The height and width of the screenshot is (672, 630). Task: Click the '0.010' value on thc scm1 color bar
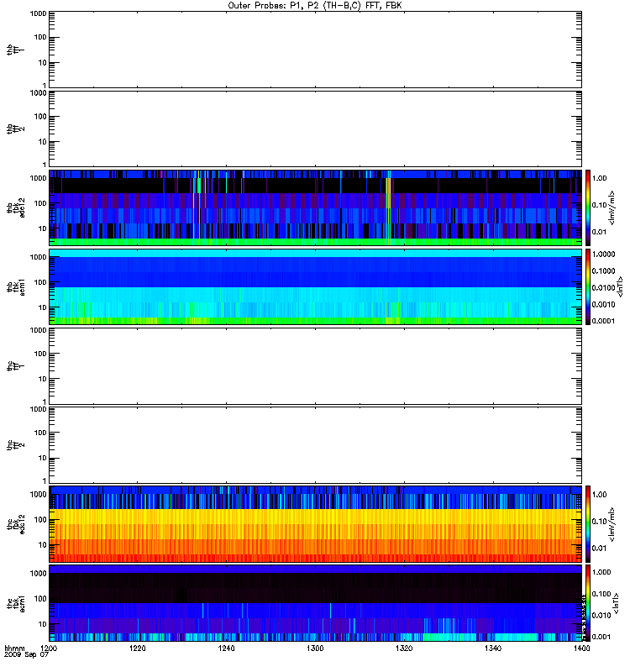pyautogui.click(x=601, y=616)
